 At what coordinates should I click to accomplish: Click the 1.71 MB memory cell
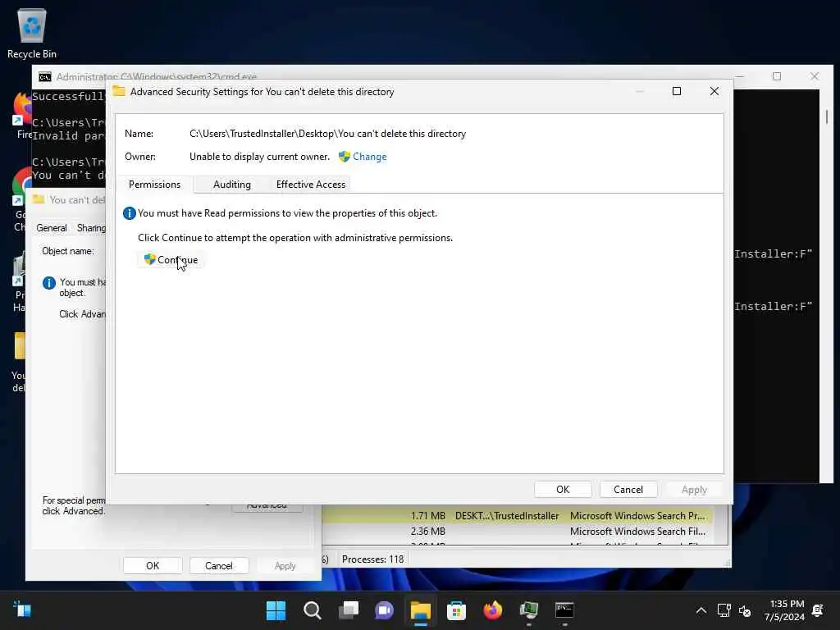tap(427, 516)
